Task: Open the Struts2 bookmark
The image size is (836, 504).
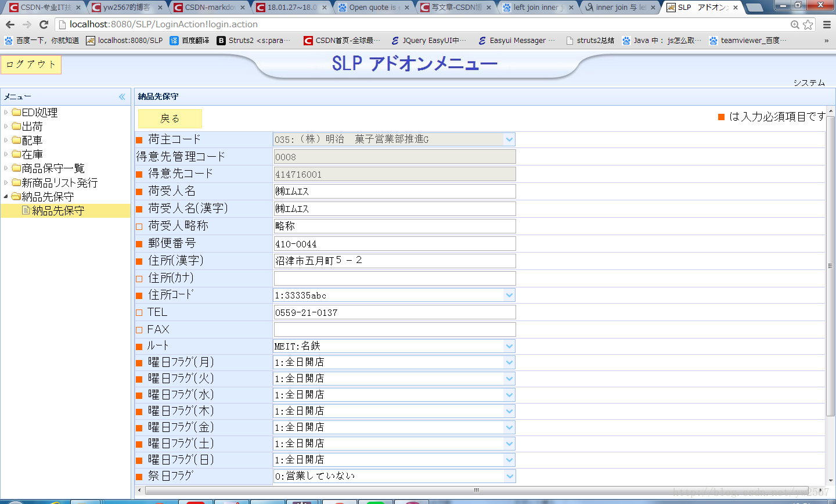Action: pyautogui.click(x=254, y=40)
